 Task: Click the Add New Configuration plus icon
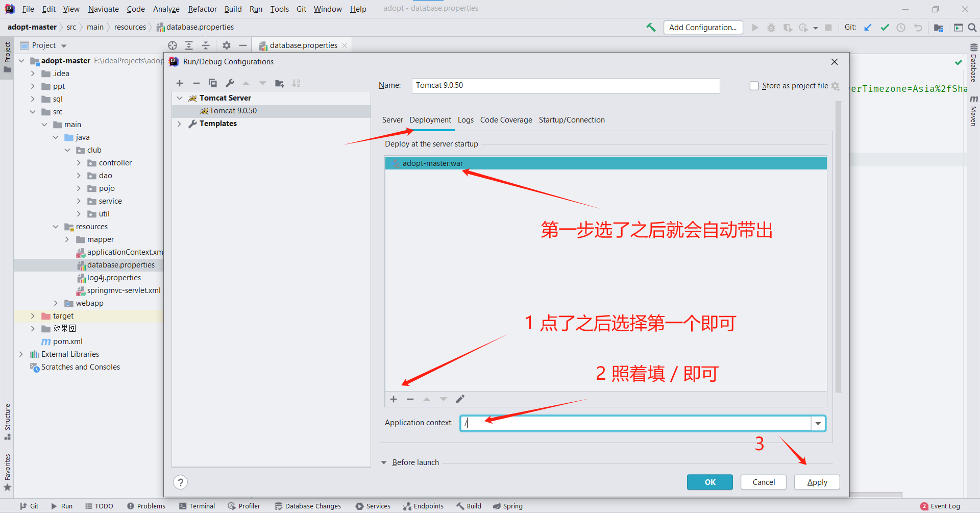point(180,83)
